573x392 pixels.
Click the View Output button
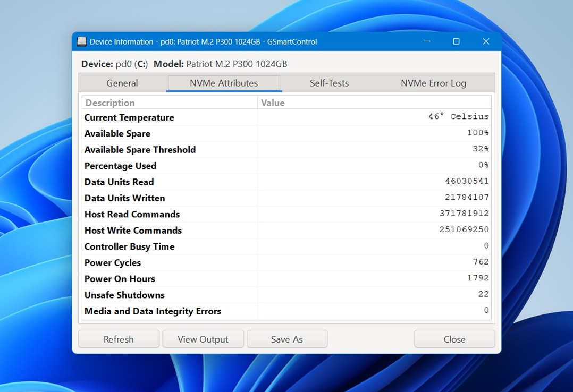click(x=203, y=339)
